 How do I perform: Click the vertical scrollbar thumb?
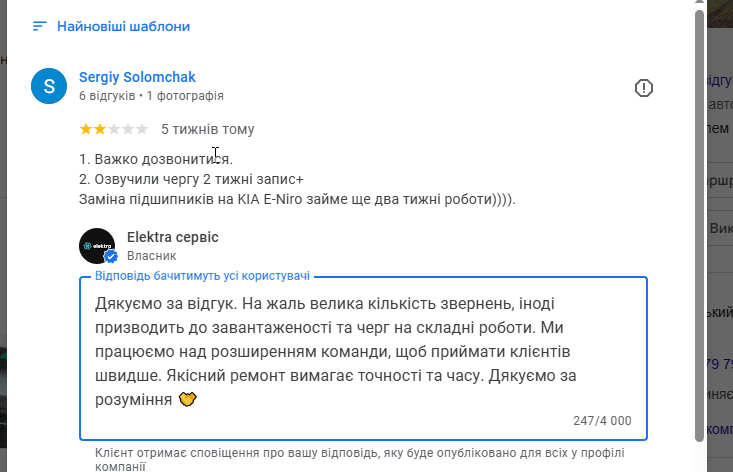point(699,220)
